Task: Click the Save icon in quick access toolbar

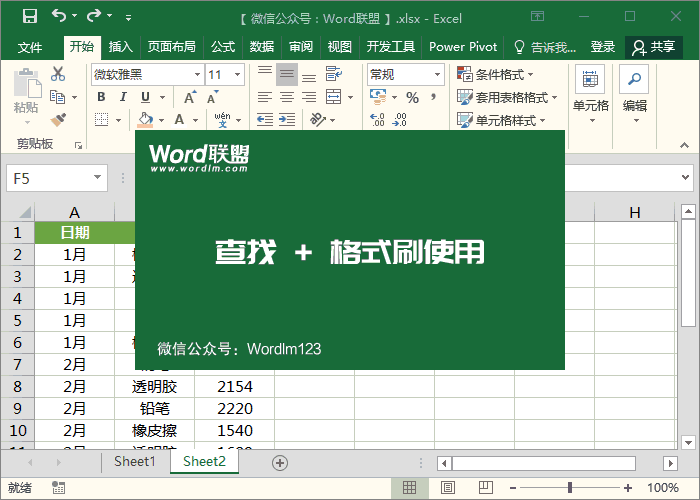Action: point(30,17)
